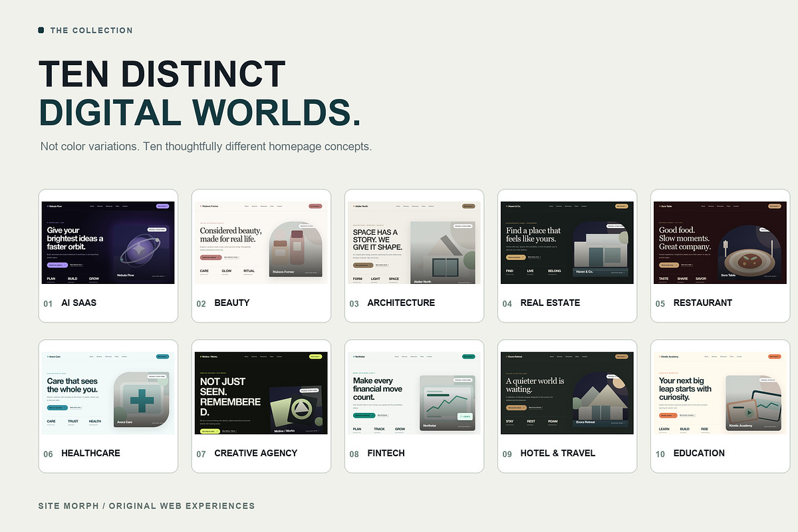Select the BEAUTY card label

[x=232, y=303]
